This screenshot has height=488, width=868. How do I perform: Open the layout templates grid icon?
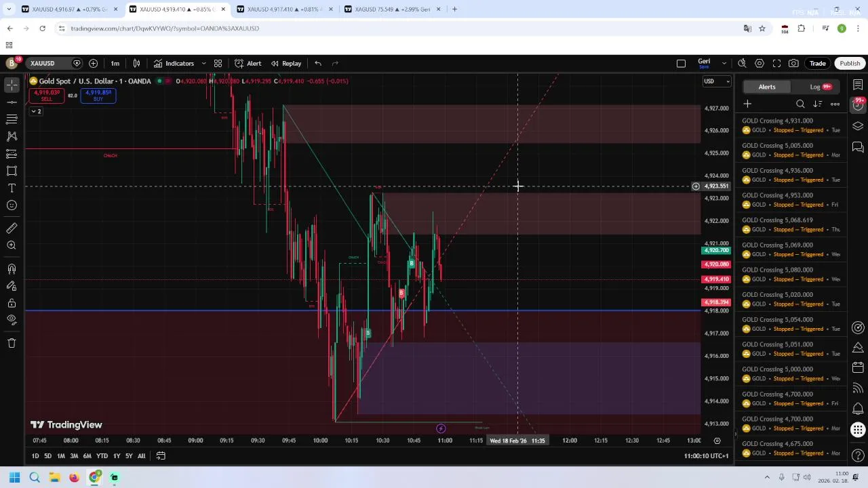click(x=218, y=63)
